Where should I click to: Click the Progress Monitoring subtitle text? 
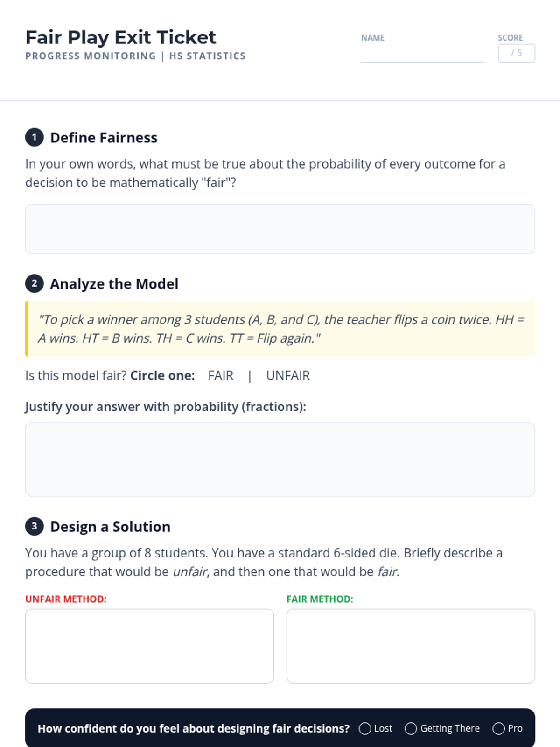pos(135,56)
